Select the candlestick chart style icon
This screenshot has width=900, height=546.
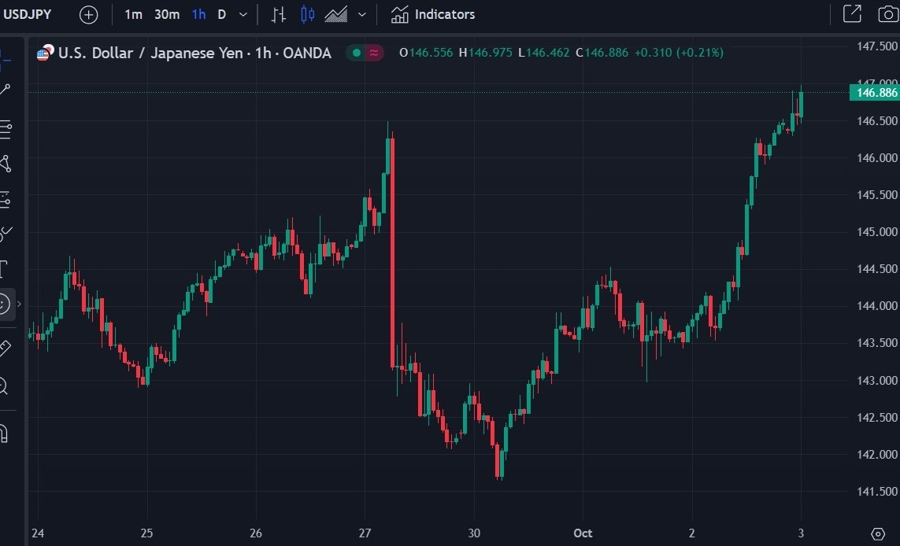tap(307, 14)
